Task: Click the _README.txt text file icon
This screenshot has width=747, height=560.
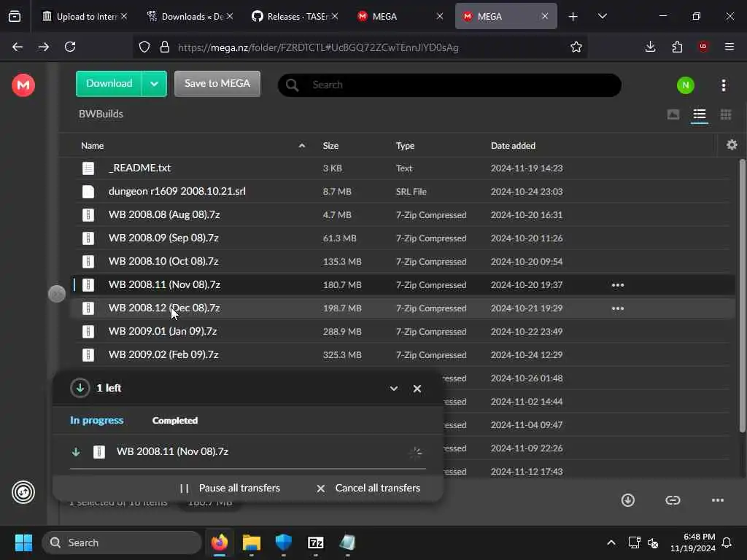Action: (x=88, y=168)
